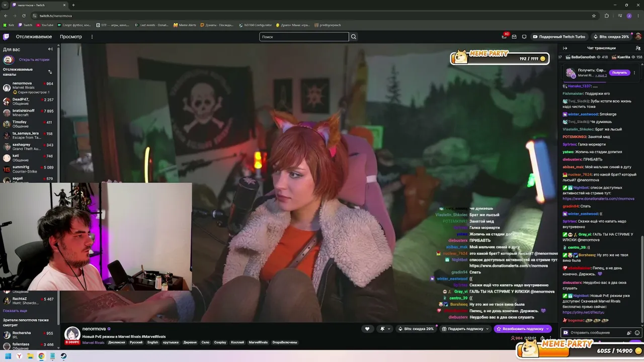The width and height of the screenshot is (644, 362).
Task: Open drop options three-dot menu
Action: click(634, 72)
